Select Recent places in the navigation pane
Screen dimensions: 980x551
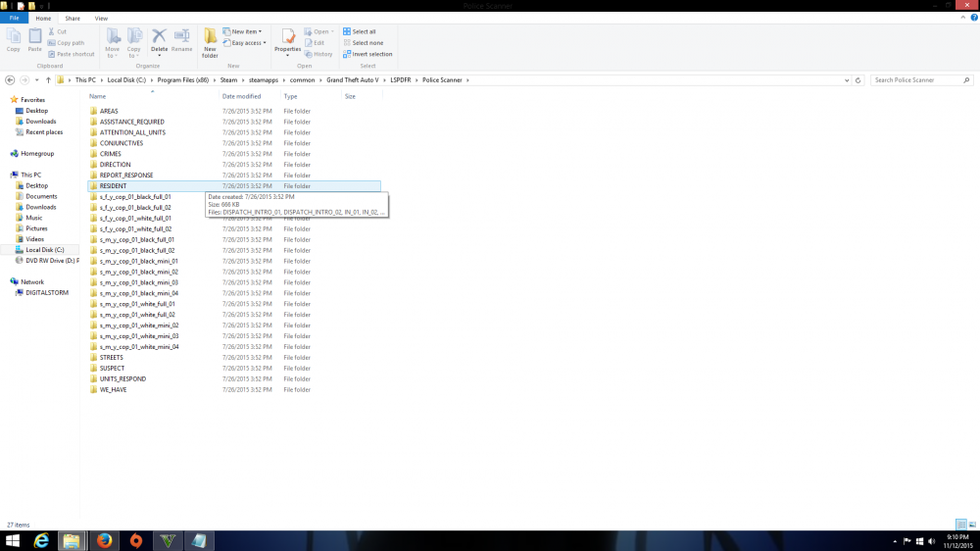click(44, 132)
